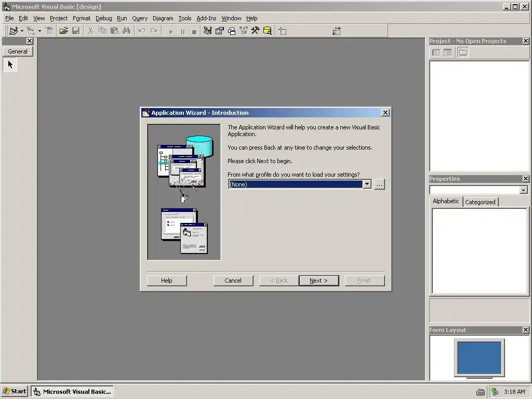Open the Format menu
The image size is (532, 399).
point(82,18)
